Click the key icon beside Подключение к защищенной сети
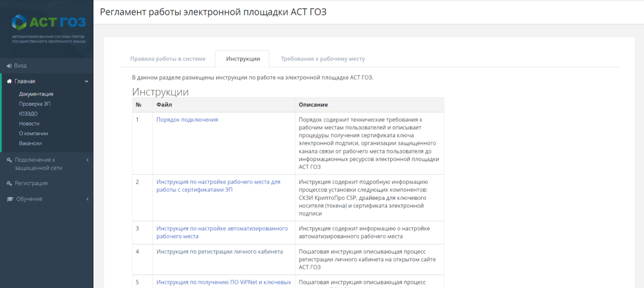 tap(8, 160)
